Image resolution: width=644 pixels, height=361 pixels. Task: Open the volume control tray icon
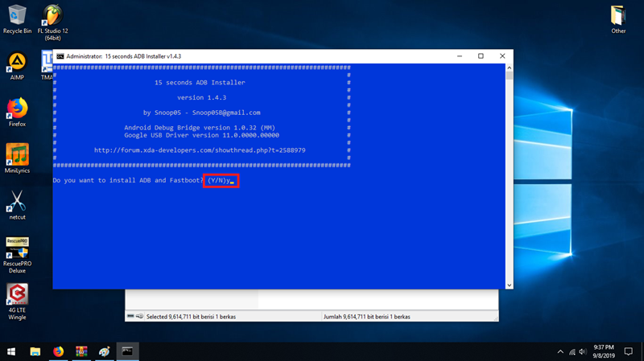pos(582,351)
